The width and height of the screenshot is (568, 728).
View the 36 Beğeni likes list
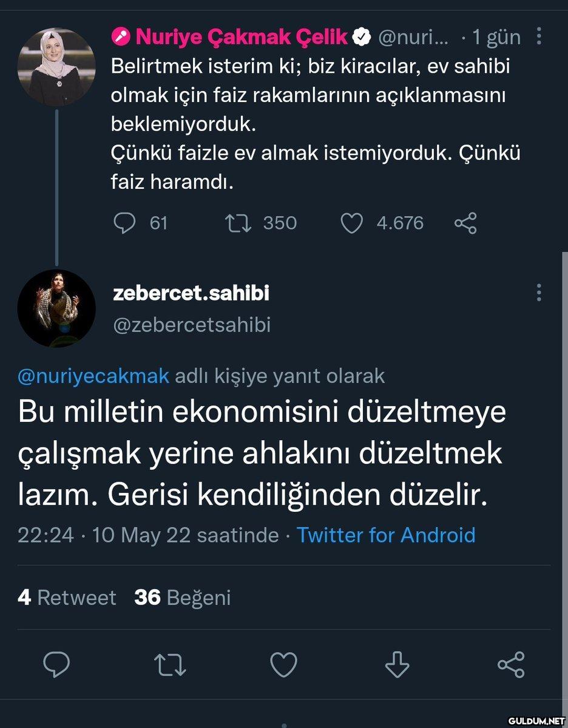(183, 597)
